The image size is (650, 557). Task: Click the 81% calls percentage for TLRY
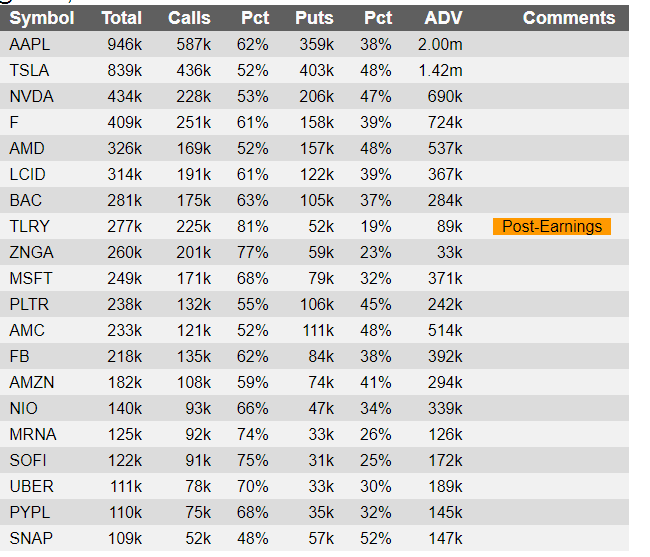point(252,227)
